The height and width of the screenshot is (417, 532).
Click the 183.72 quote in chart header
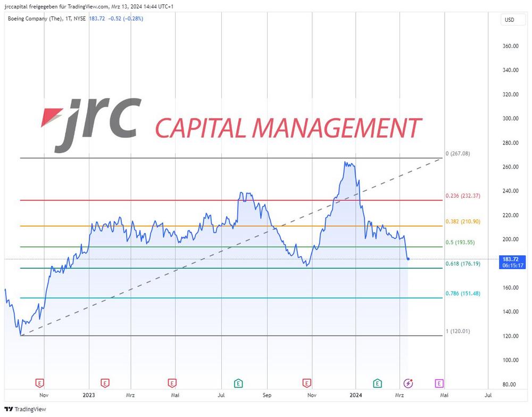tap(97, 19)
